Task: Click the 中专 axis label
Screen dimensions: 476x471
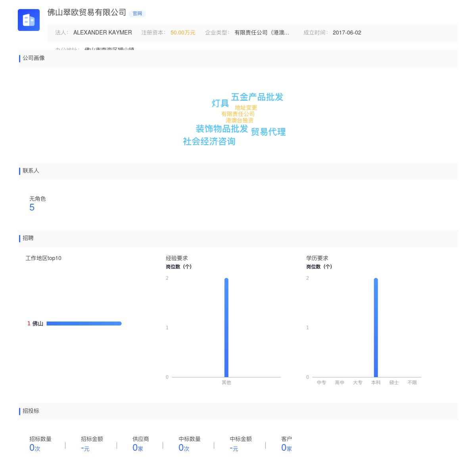Action: pos(321,383)
